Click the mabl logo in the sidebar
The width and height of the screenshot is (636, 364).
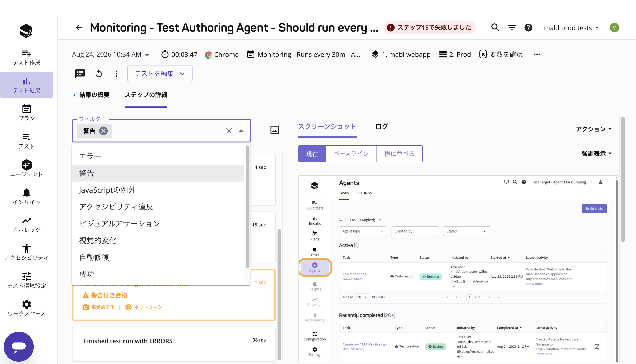[x=26, y=31]
